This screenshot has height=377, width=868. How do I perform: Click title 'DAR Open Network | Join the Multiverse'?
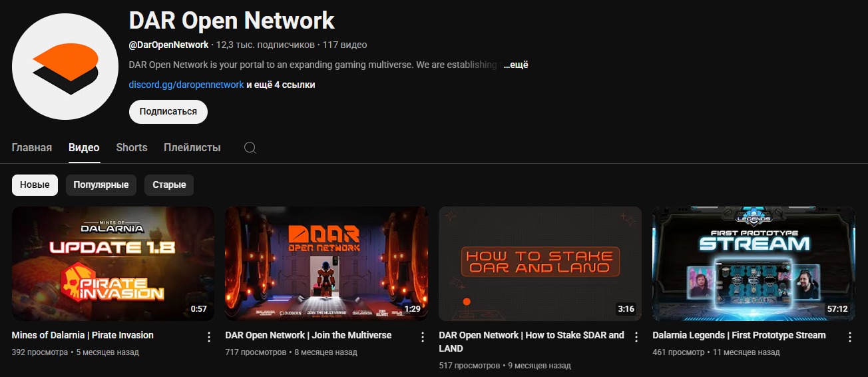coord(308,335)
